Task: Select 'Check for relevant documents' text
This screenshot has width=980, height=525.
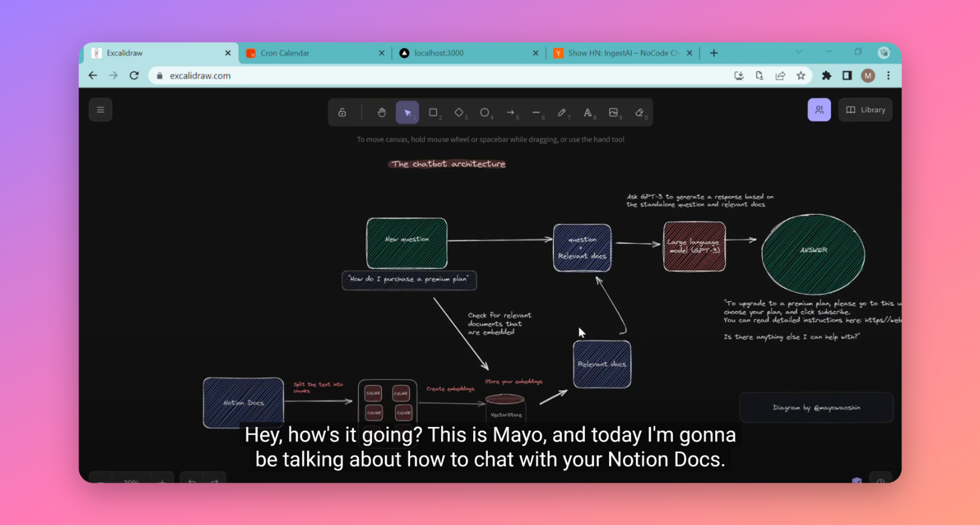Action: tap(499, 324)
